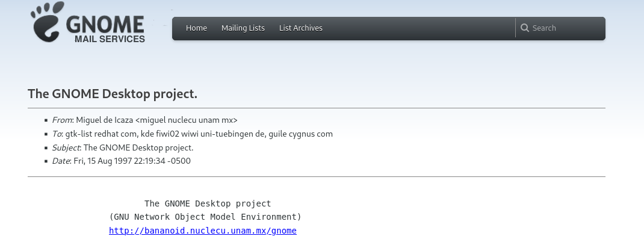
Task: Click the italic From label
Action: pos(62,120)
